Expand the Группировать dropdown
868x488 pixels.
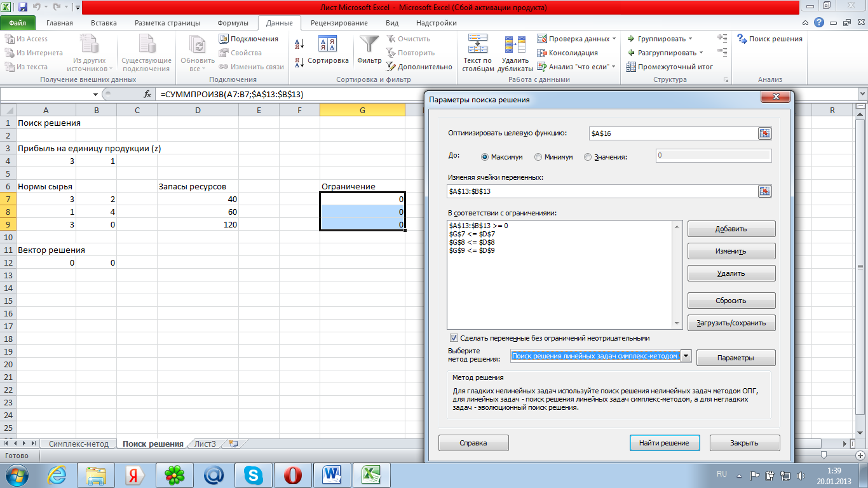pos(691,39)
